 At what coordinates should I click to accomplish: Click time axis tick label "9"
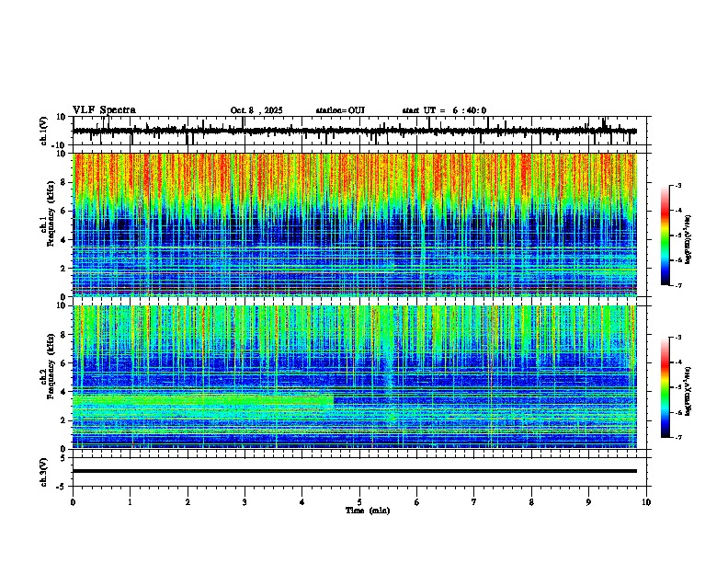(x=588, y=502)
